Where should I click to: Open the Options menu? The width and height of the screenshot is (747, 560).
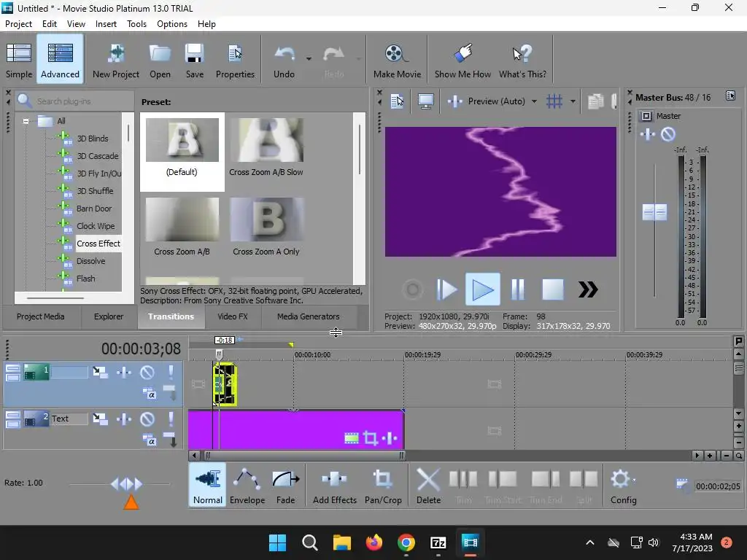tap(172, 24)
